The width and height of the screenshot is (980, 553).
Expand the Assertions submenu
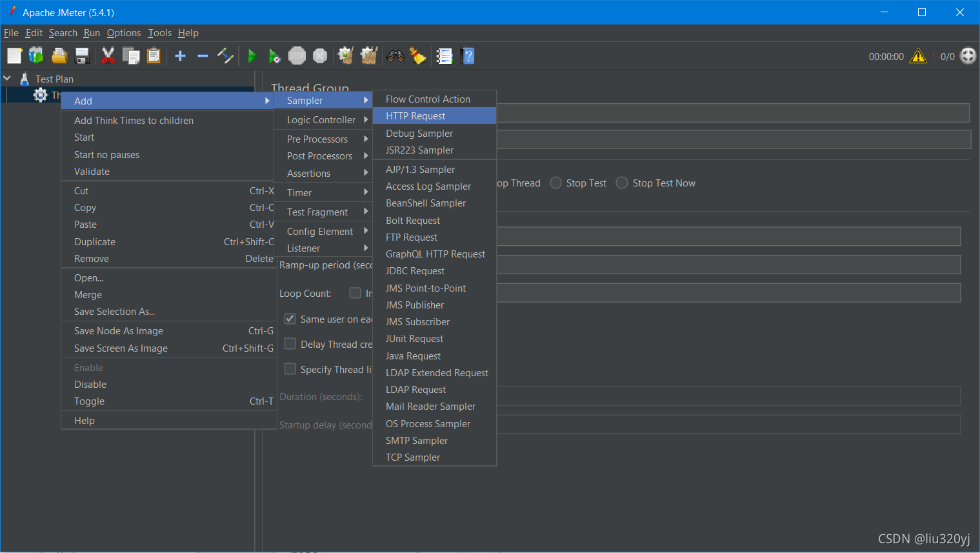tap(324, 174)
